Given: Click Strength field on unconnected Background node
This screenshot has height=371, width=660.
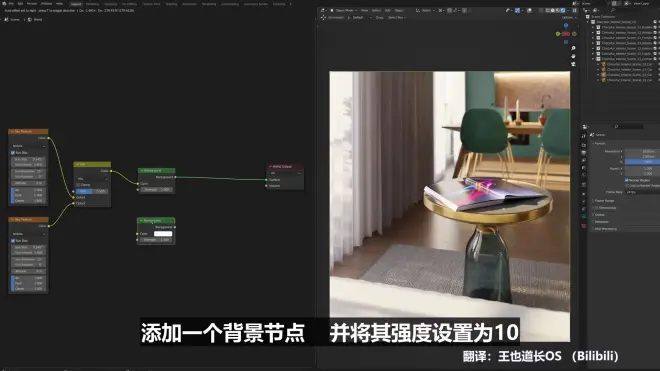Looking at the screenshot, I should [x=156, y=240].
